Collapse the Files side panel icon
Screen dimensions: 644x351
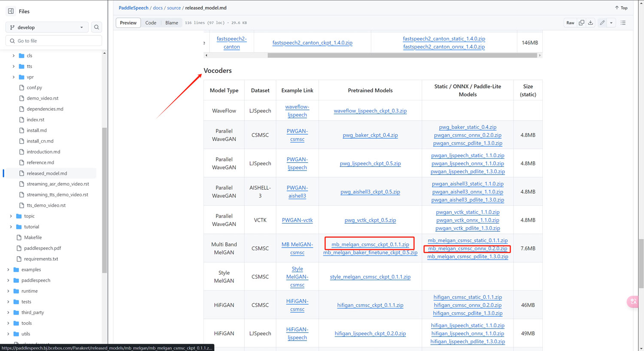(11, 11)
